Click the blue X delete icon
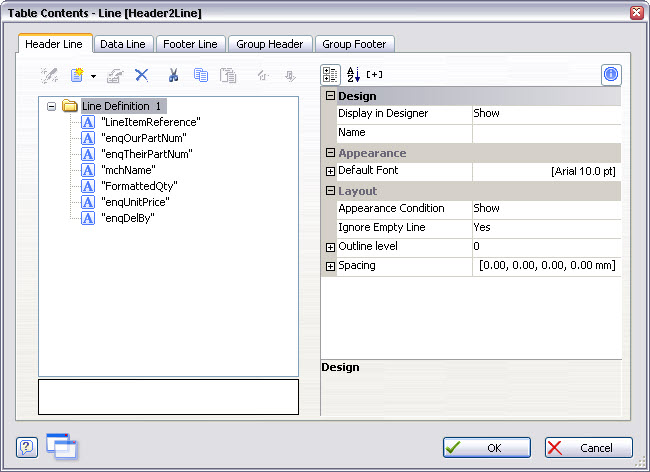Screen dimensions: 650x472 (x=142, y=75)
